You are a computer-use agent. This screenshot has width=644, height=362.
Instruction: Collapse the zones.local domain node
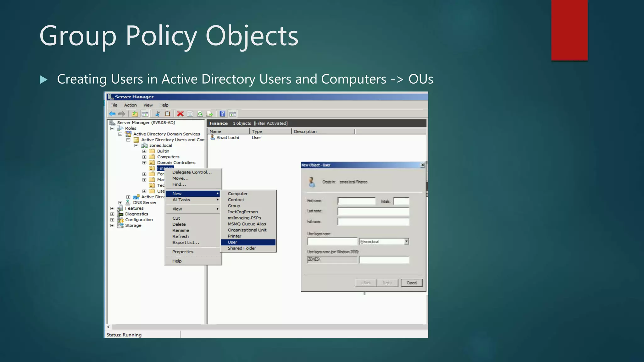coord(136,145)
